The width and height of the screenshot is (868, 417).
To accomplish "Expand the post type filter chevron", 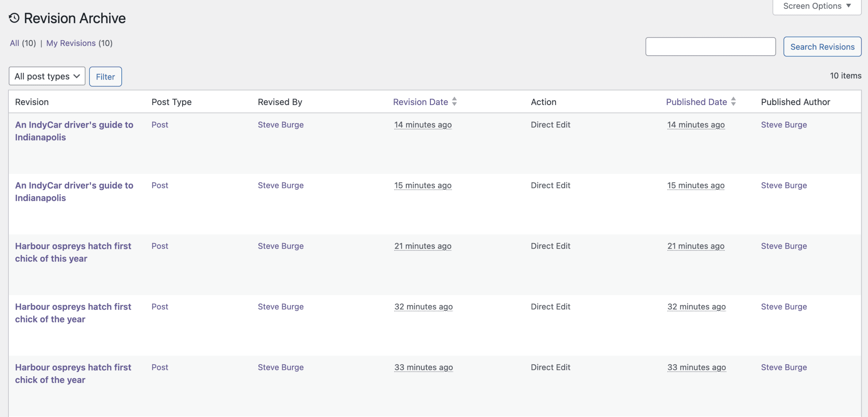I will click(x=76, y=76).
